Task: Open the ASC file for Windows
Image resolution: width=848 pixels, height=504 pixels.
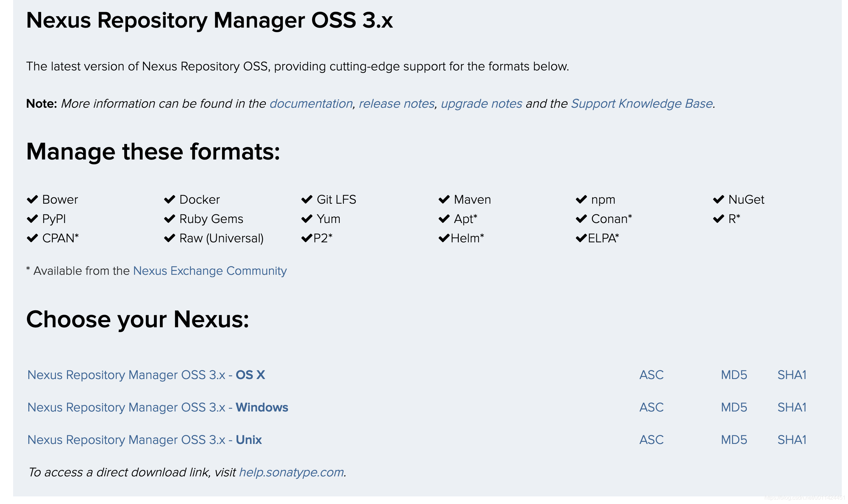Action: coord(652,407)
